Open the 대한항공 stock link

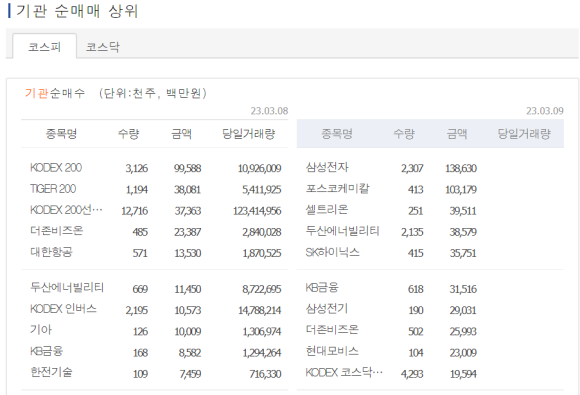pyautogui.click(x=51, y=252)
